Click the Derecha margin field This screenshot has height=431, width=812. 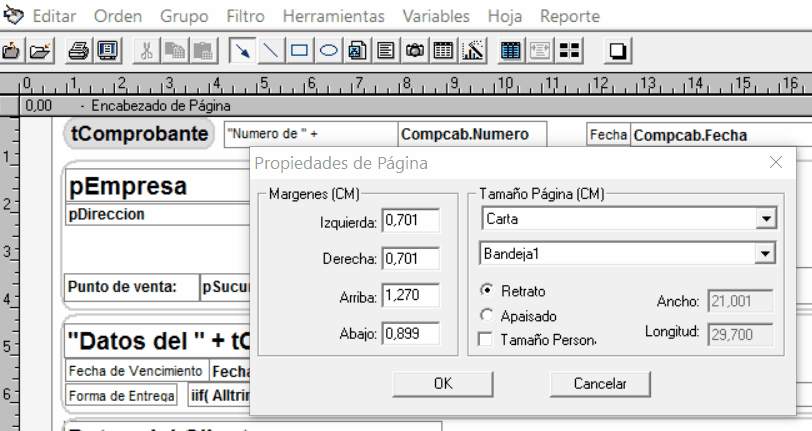[x=411, y=258]
